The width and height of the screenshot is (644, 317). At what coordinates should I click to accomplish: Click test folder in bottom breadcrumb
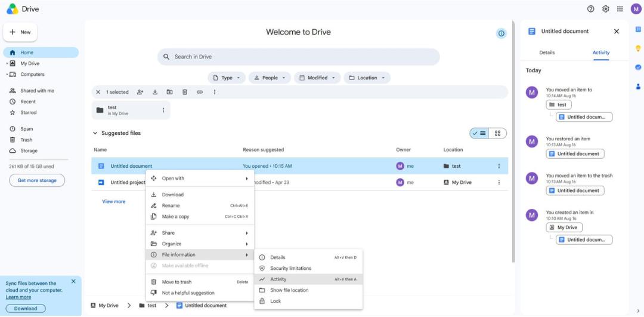(148, 306)
